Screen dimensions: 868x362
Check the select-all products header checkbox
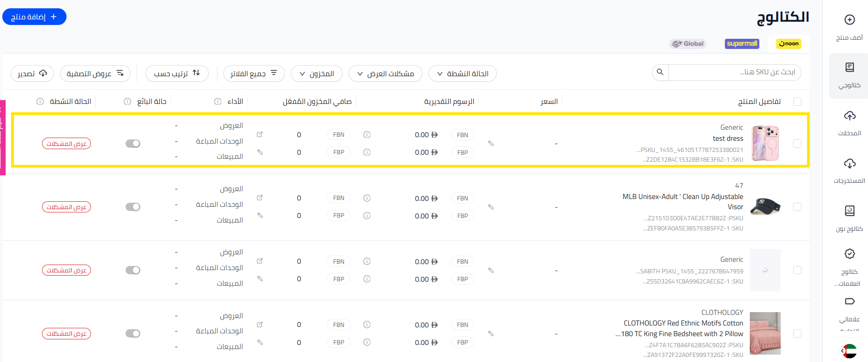[797, 102]
